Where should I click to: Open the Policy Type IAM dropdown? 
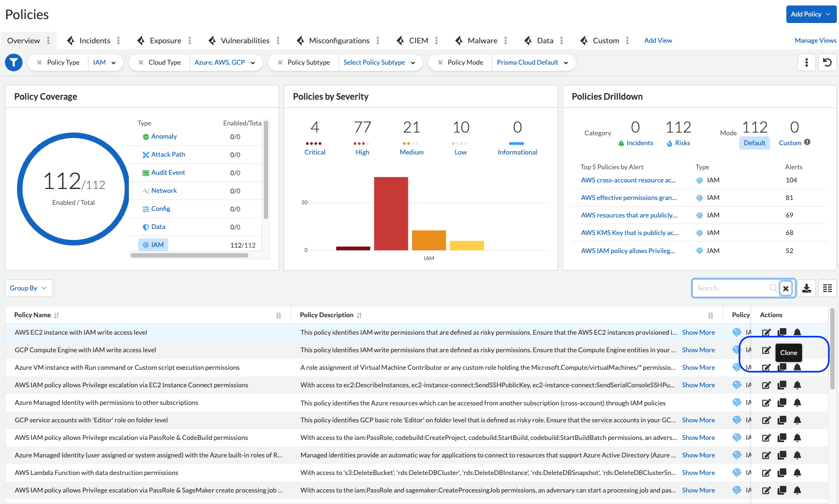point(105,62)
